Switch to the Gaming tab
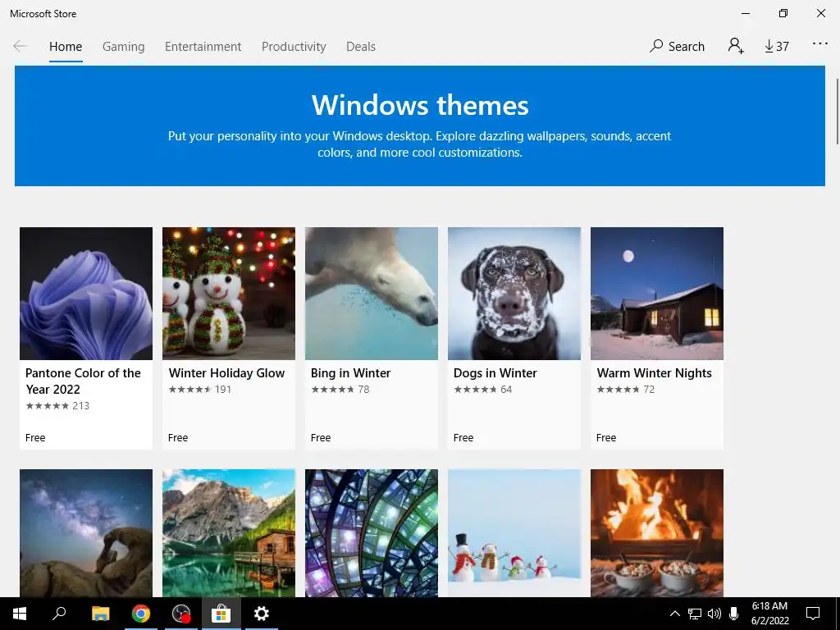This screenshot has height=630, width=840. (124, 47)
